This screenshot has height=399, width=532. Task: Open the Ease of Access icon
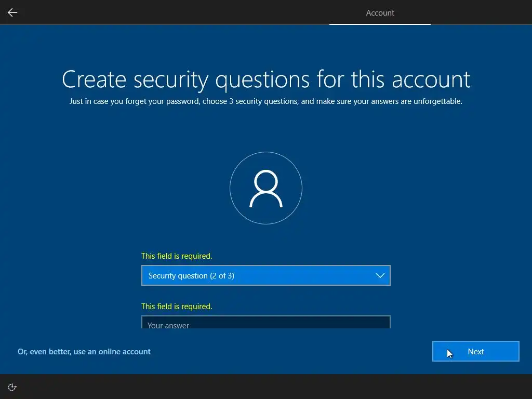[x=12, y=387]
